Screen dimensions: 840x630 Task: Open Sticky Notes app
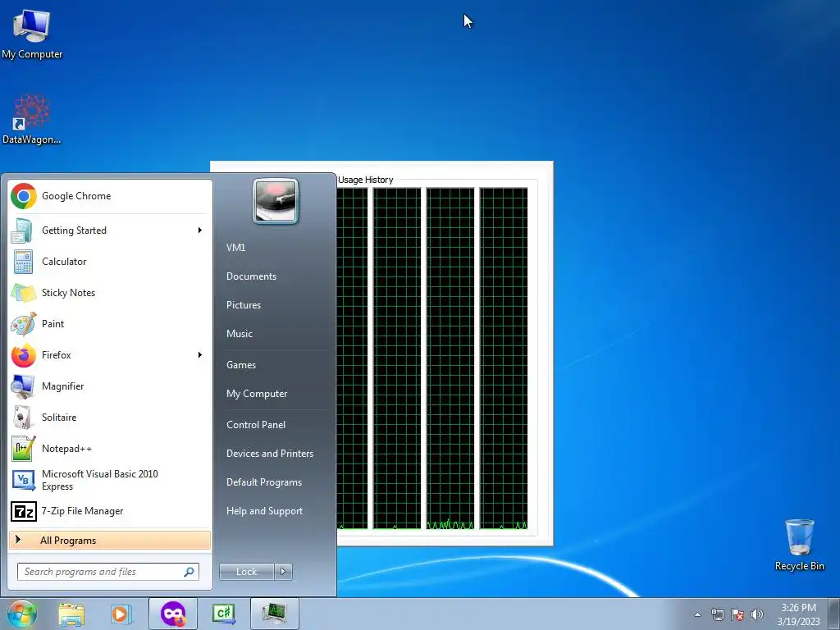tap(110, 293)
